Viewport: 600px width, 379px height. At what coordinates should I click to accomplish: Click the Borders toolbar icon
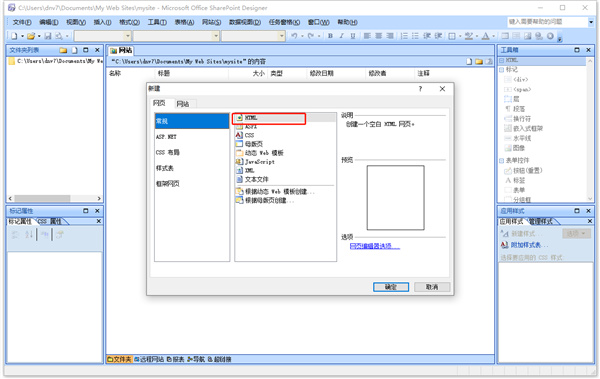coord(452,36)
